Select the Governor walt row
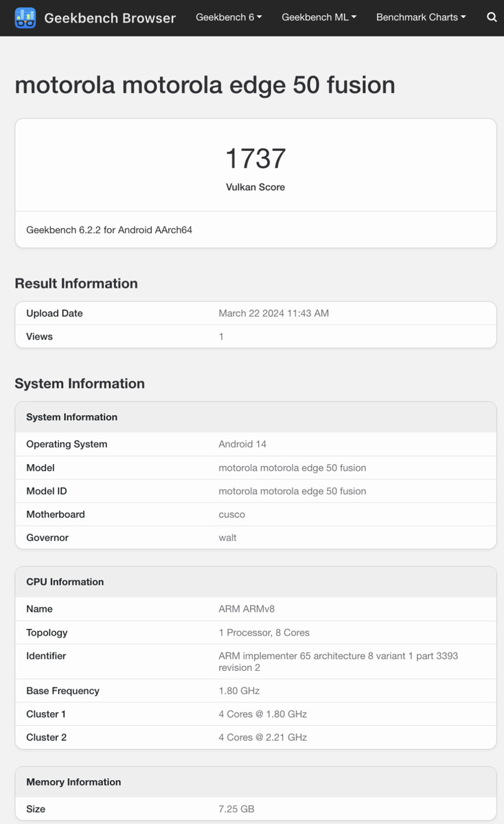The height and width of the screenshot is (824, 504). [255, 538]
